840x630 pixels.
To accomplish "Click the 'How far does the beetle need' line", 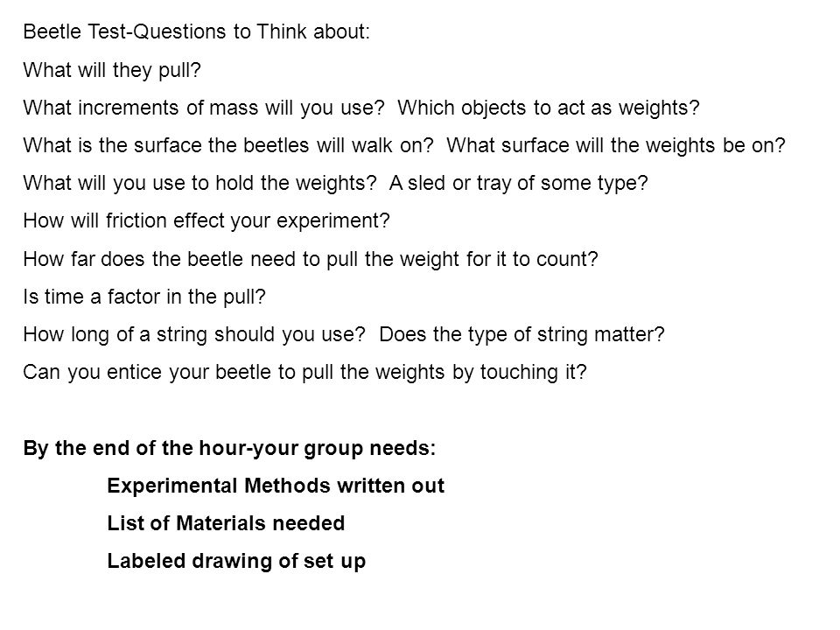I will point(310,259).
